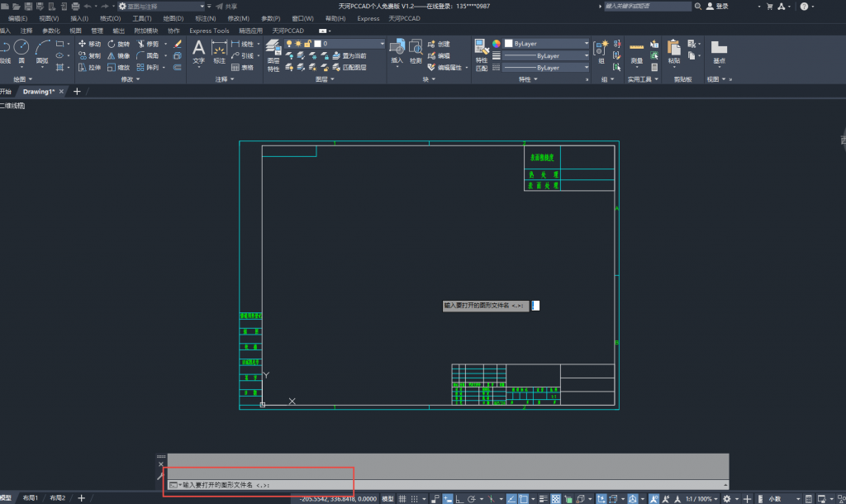This screenshot has height=504, width=846.
Task: Open the layer dropdown showing 0
Action: pos(335,44)
